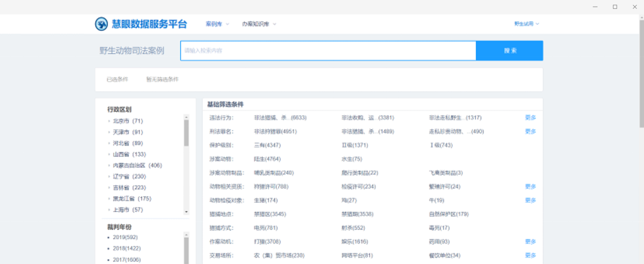Select 禁猎区(3545) location filter
The height and width of the screenshot is (264, 644).
[270, 214]
